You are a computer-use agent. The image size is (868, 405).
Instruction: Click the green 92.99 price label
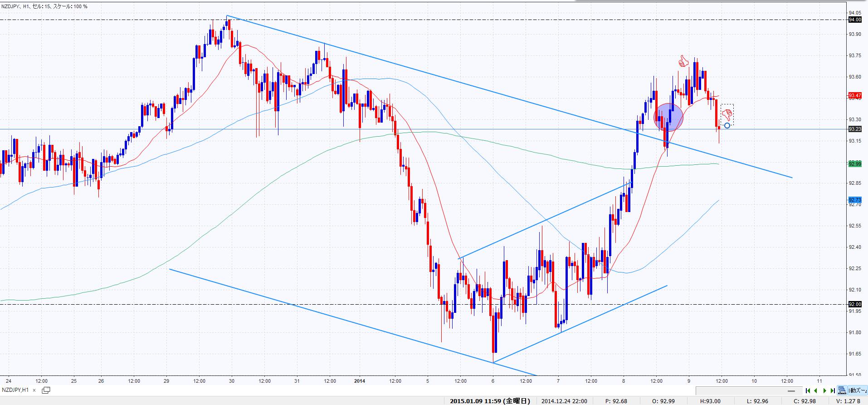click(854, 163)
